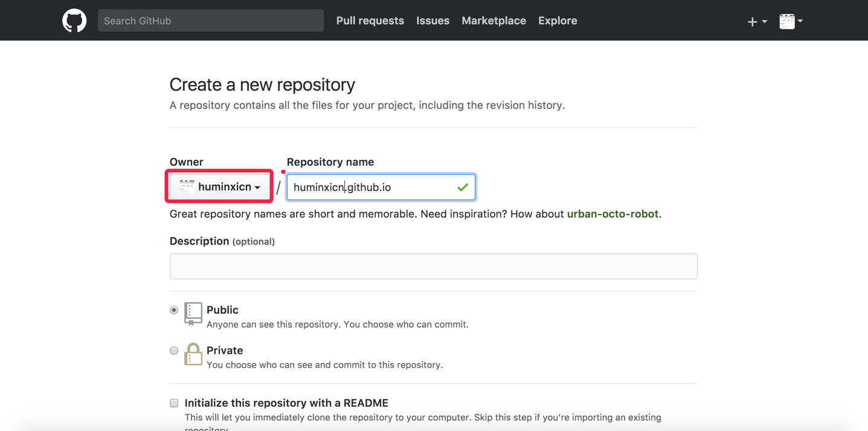
Task: Focus the Search GitHub box
Action: pos(211,21)
